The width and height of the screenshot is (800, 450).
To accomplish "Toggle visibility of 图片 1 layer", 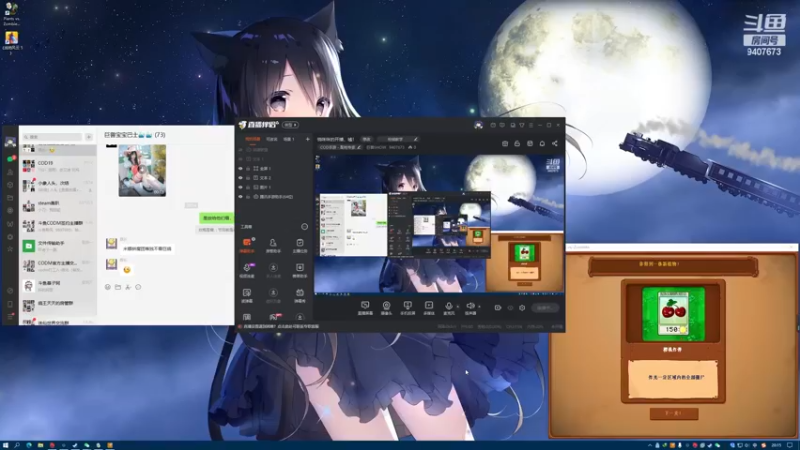I will coord(241,187).
